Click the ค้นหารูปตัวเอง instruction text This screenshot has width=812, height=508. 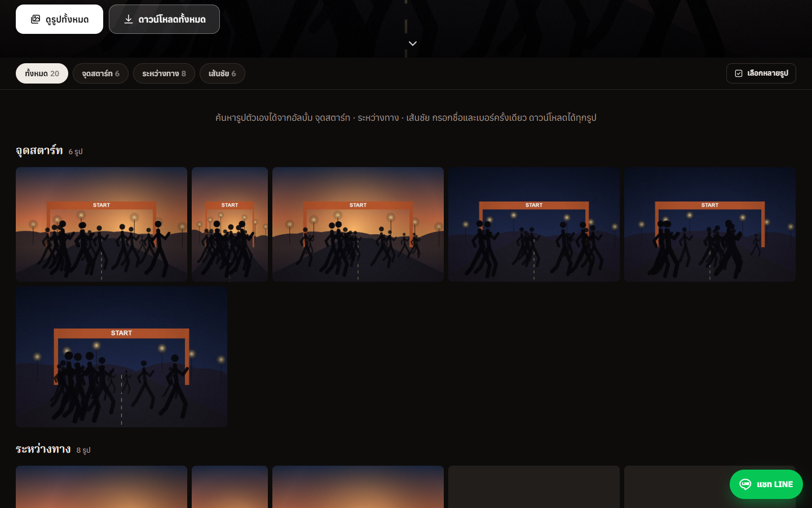406,117
